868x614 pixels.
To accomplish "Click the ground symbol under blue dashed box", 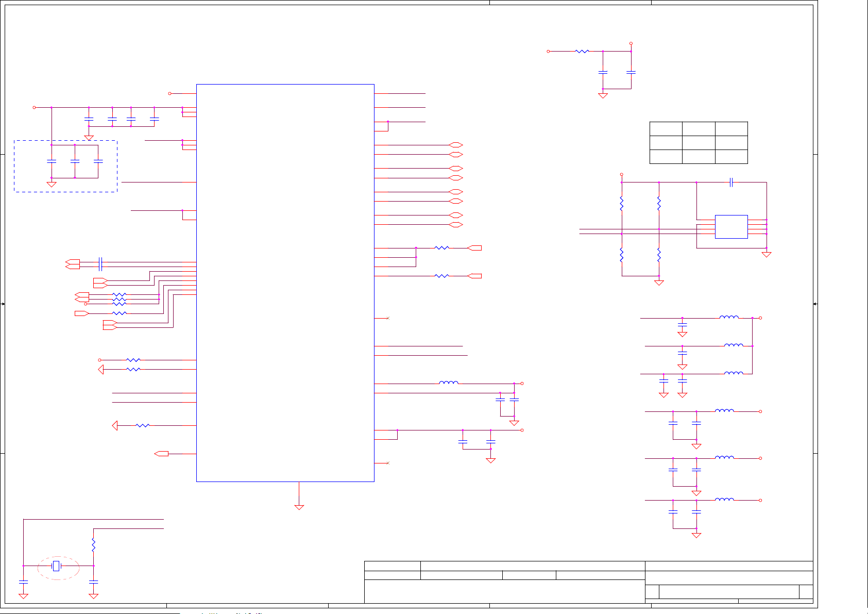I will 52,184.
